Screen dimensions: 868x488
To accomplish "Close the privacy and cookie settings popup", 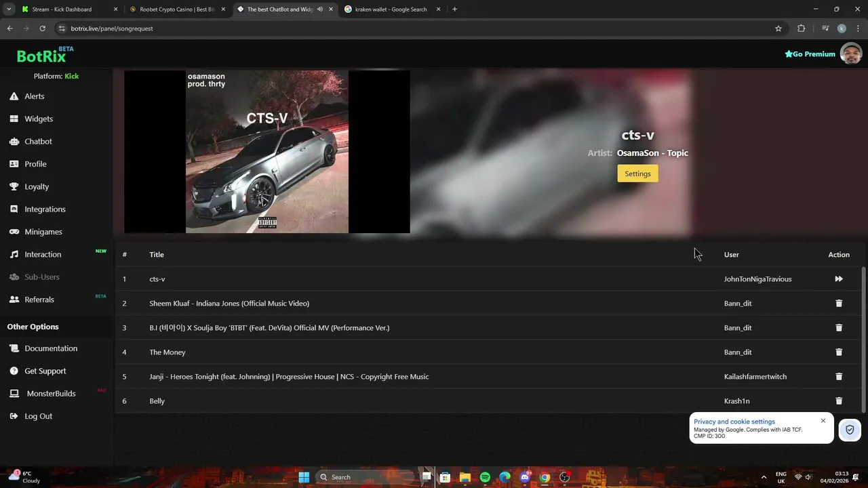I will coord(823,421).
